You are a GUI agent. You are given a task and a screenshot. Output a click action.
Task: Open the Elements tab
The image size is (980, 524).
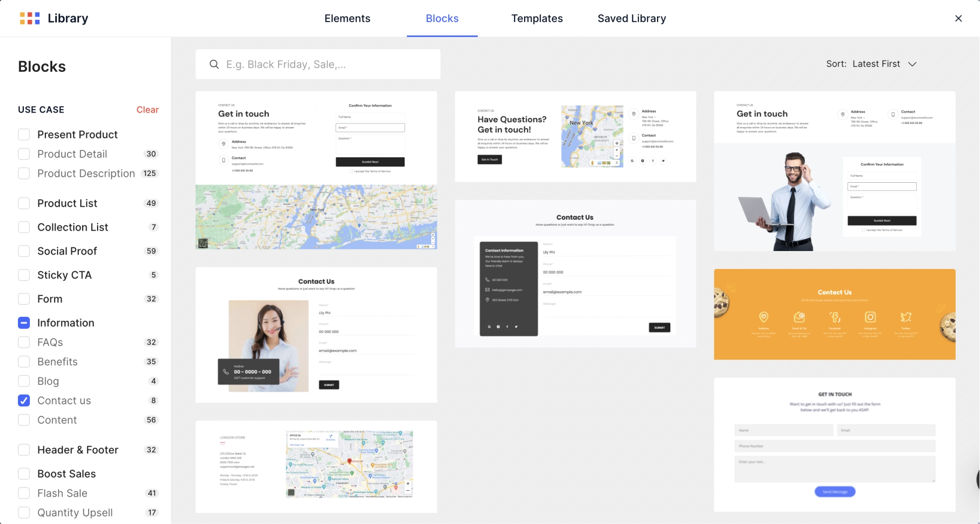coord(347,18)
